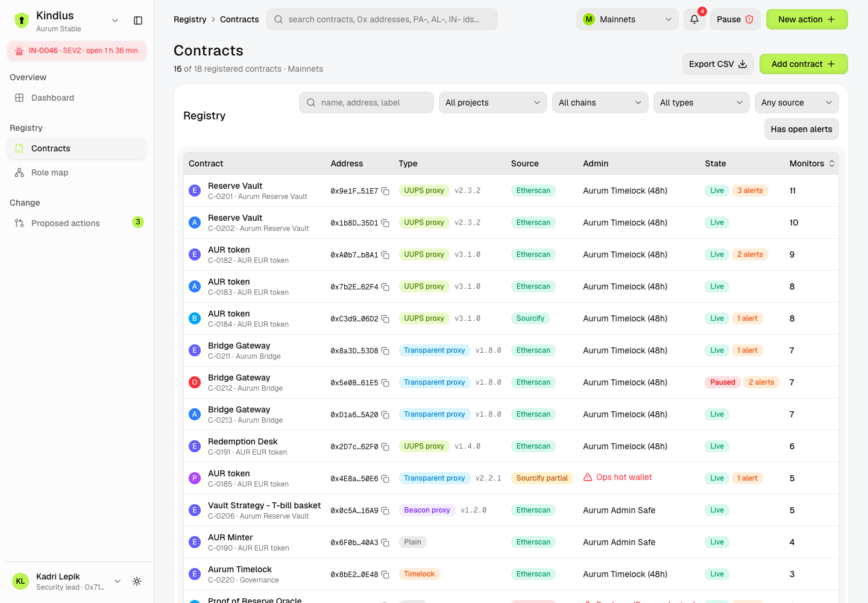Expand Kadri Lepik user menu
This screenshot has height=603, width=868.
pyautogui.click(x=118, y=581)
